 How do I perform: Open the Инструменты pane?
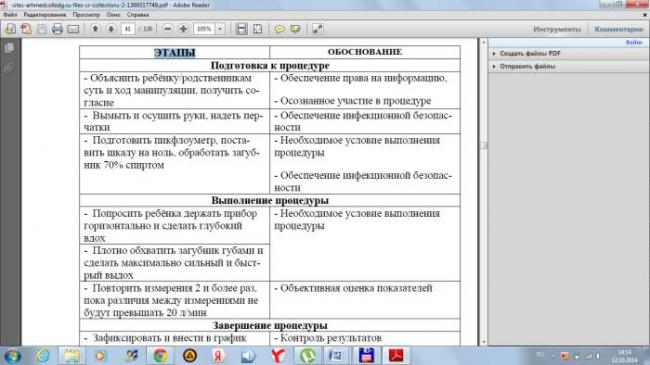point(557,29)
